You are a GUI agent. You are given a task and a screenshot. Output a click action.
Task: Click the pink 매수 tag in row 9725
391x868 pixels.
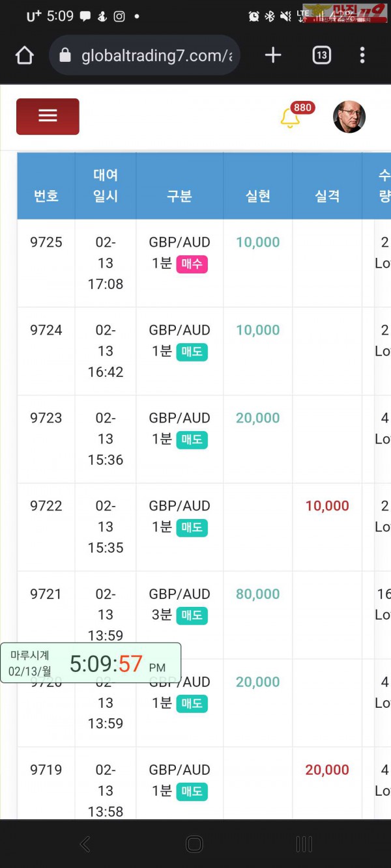[x=192, y=264]
